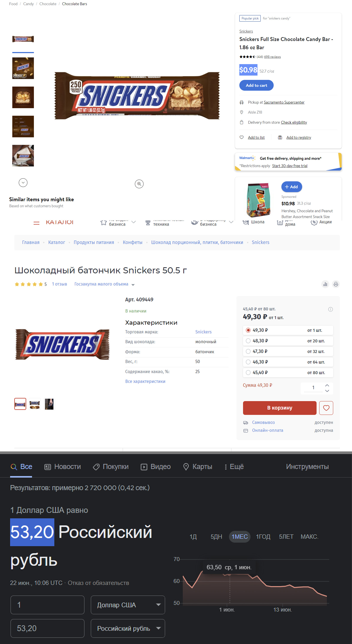
Task: Choose the 45,40 ₽ from 80 шт. option
Action: [x=288, y=372]
